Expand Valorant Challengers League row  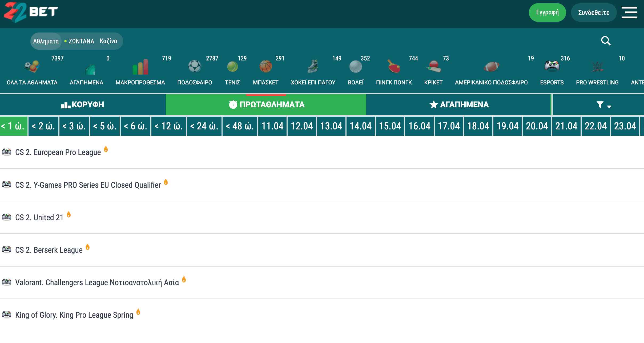(x=97, y=283)
